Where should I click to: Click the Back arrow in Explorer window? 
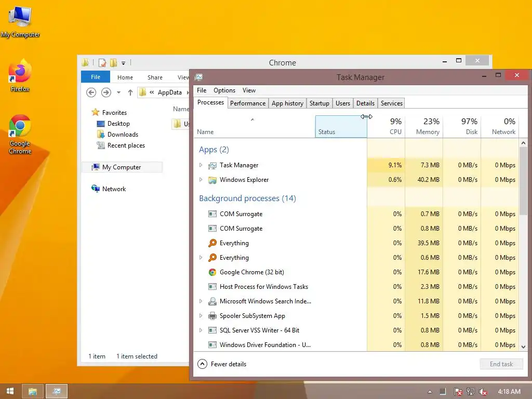click(91, 92)
